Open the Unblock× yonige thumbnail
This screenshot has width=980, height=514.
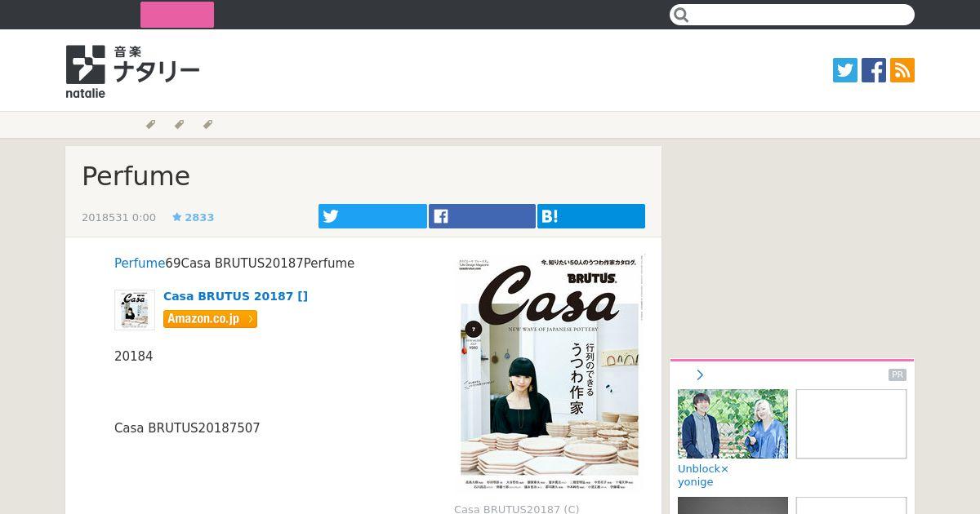[733, 423]
